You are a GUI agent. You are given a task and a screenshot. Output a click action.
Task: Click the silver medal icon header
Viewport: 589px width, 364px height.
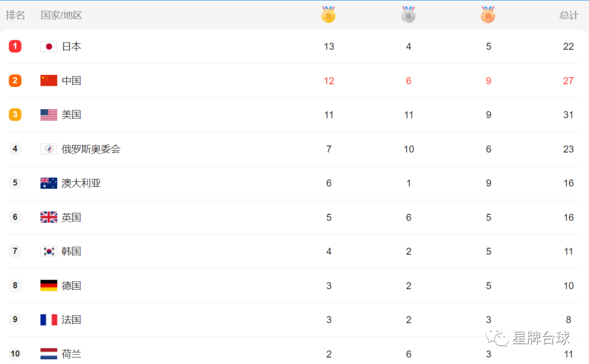pyautogui.click(x=408, y=14)
